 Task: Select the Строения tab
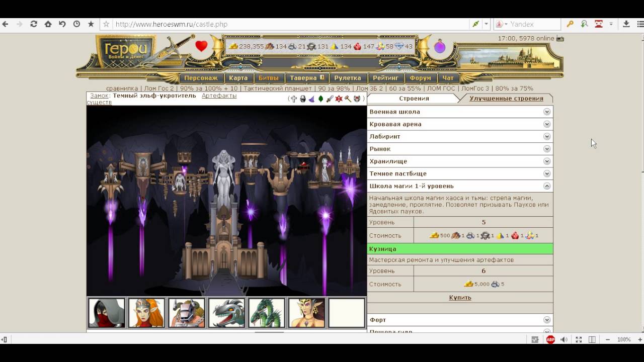tap(414, 99)
